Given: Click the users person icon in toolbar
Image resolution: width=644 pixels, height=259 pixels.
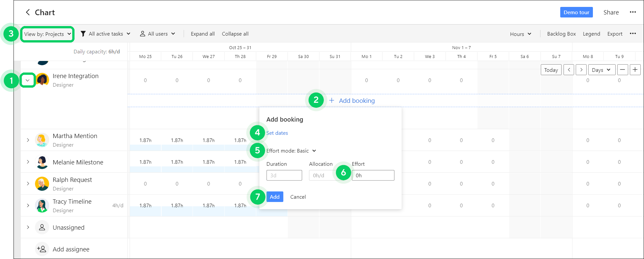Looking at the screenshot, I should click(x=142, y=34).
